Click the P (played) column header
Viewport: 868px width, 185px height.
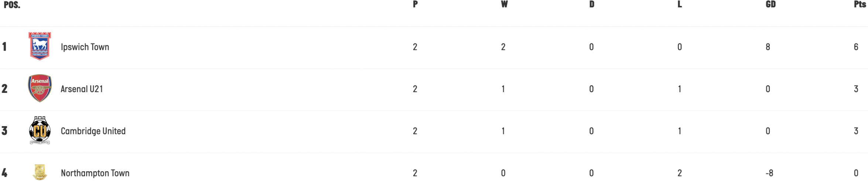point(415,4)
